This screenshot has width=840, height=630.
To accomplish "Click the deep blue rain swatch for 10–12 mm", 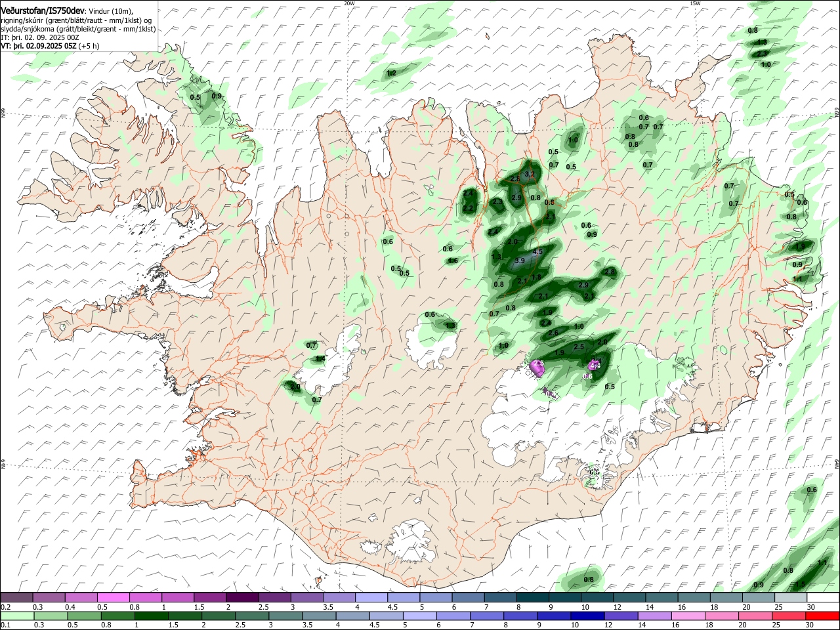I will [x=587, y=616].
